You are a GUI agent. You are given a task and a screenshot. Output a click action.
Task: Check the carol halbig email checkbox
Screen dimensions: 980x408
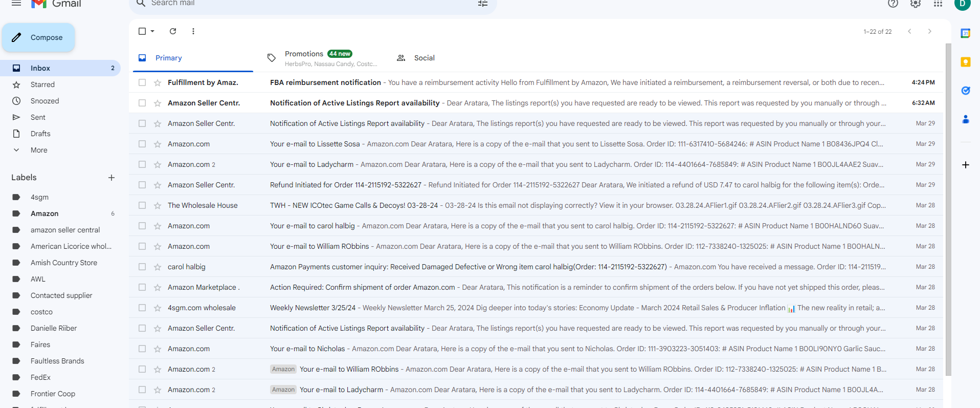pyautogui.click(x=142, y=267)
